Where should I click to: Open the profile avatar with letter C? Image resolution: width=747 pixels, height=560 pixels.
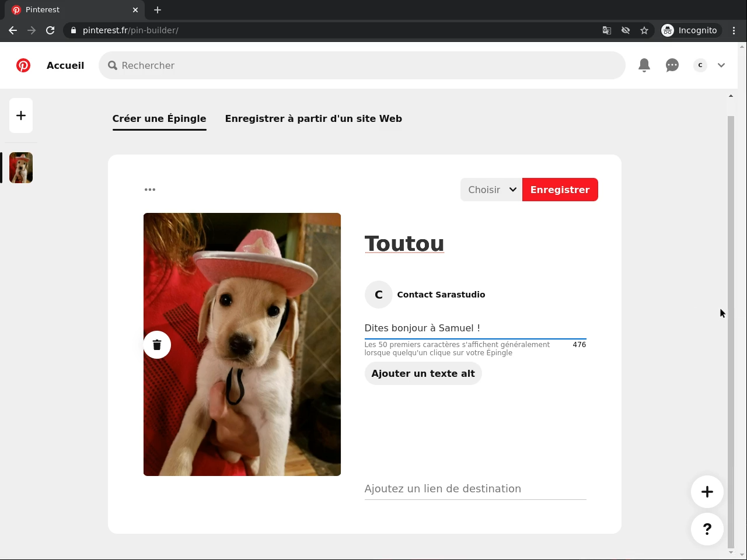click(700, 65)
